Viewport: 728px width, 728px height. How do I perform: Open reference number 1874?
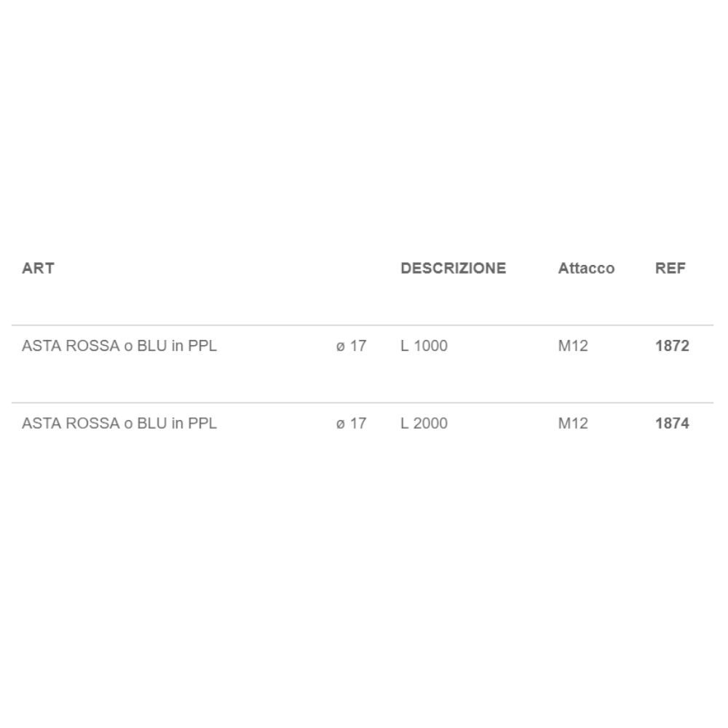tap(671, 423)
